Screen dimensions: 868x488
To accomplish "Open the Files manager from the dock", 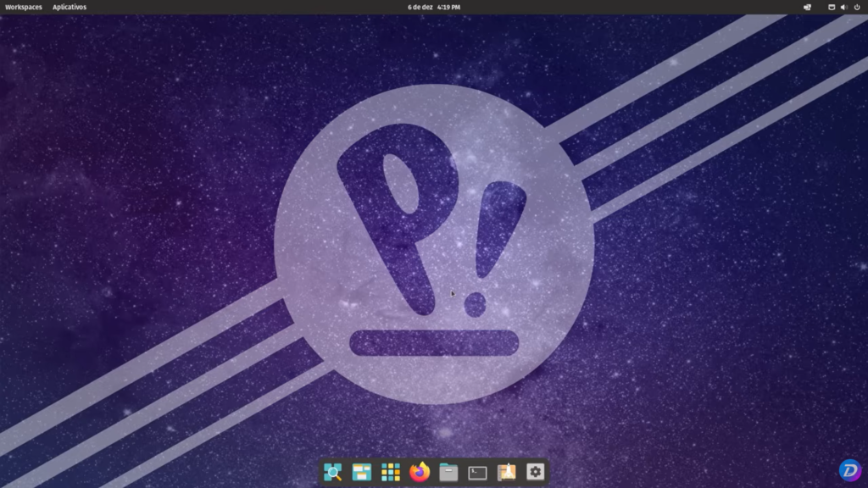I will [x=448, y=473].
